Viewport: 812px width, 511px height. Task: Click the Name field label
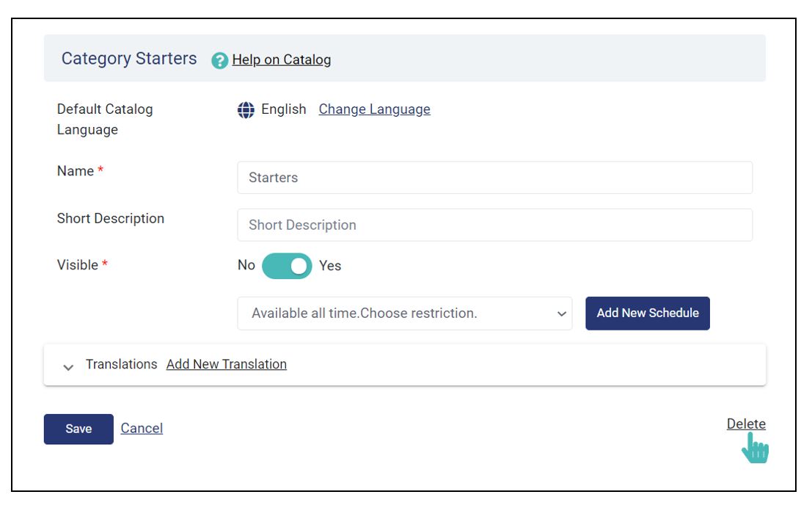pyautogui.click(x=76, y=171)
